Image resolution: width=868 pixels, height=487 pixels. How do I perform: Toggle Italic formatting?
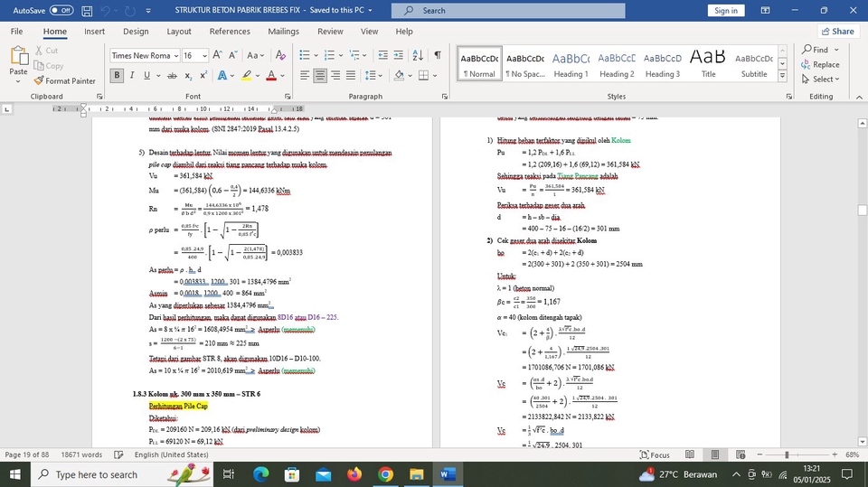(132, 75)
